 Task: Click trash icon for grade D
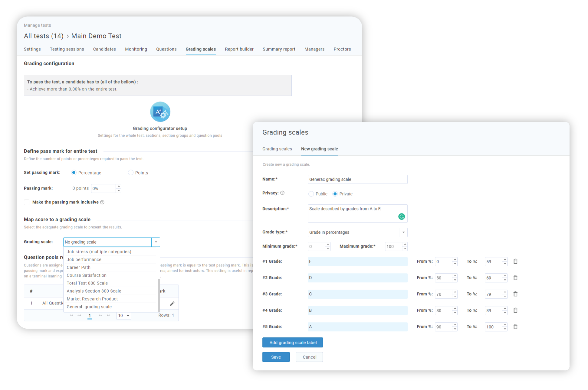click(515, 278)
